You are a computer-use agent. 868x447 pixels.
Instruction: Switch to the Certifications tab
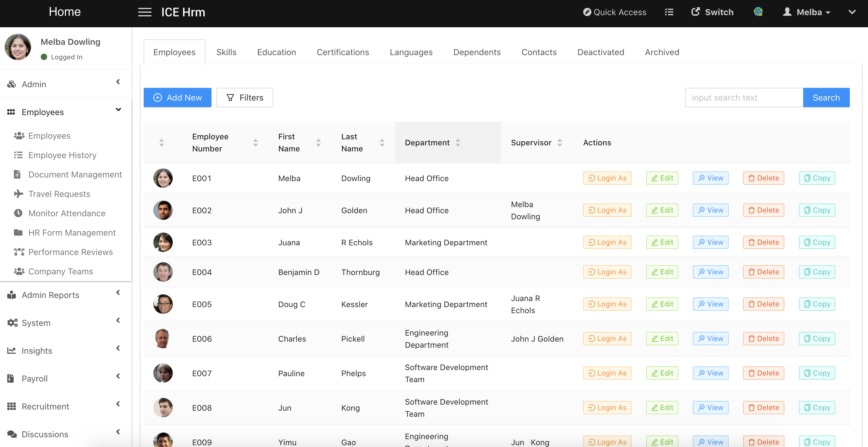(343, 52)
